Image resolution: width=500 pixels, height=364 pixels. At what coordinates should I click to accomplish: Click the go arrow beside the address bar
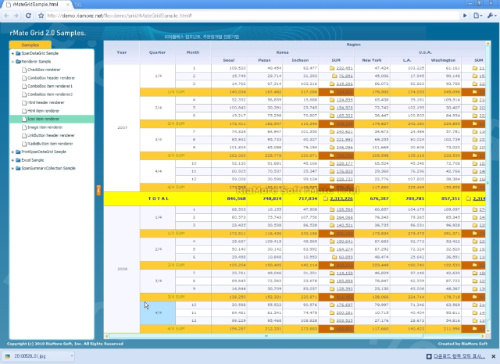coord(465,16)
